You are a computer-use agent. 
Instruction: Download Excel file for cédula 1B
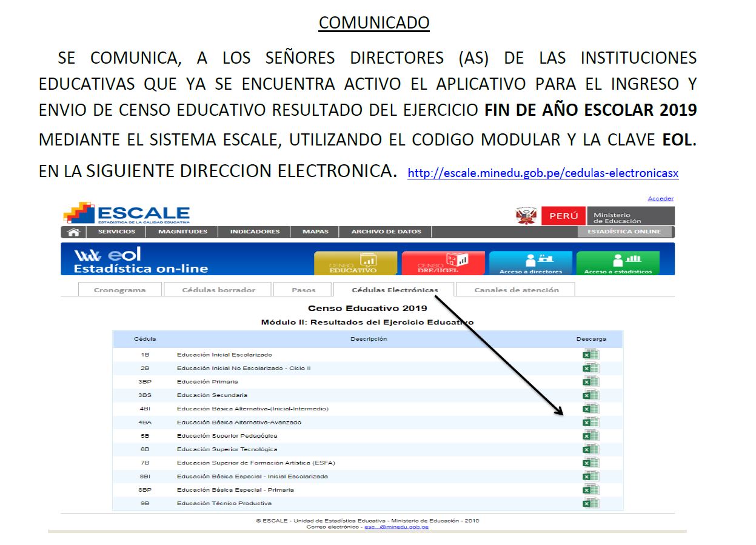click(x=590, y=355)
